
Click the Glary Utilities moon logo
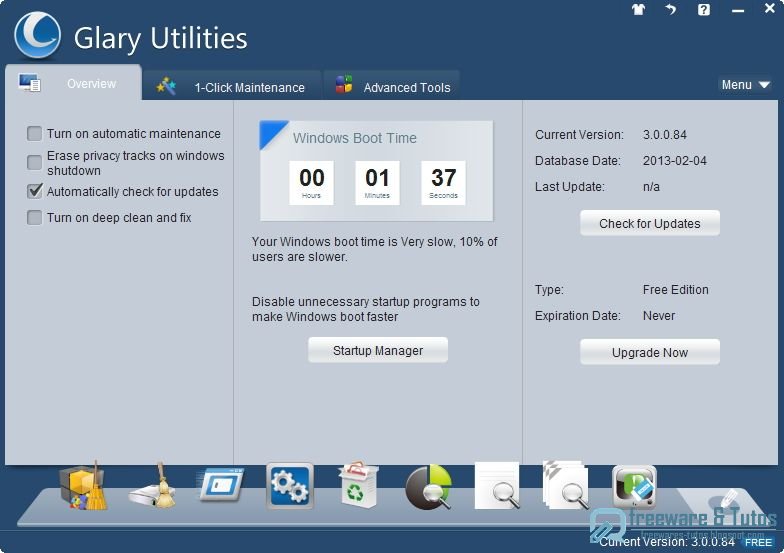click(38, 36)
